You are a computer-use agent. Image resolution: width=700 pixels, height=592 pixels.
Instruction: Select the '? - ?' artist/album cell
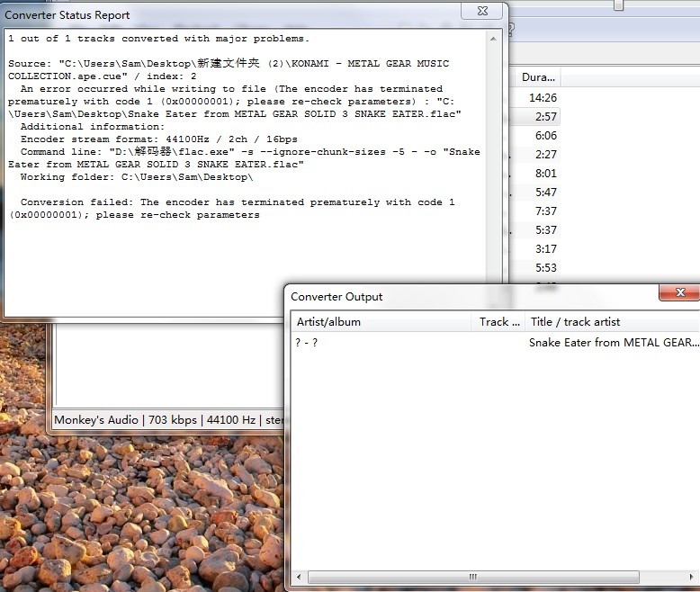click(x=306, y=343)
